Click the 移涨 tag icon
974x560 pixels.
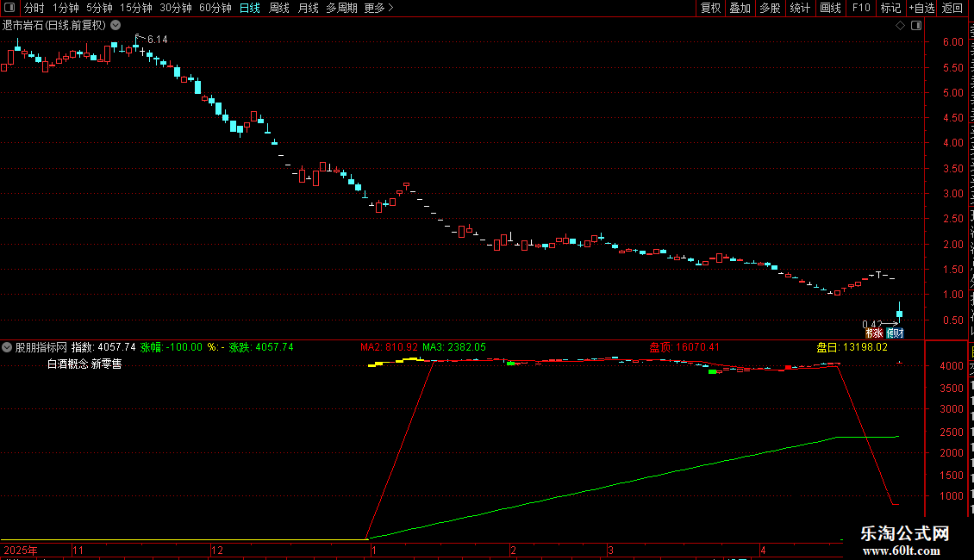point(874,333)
